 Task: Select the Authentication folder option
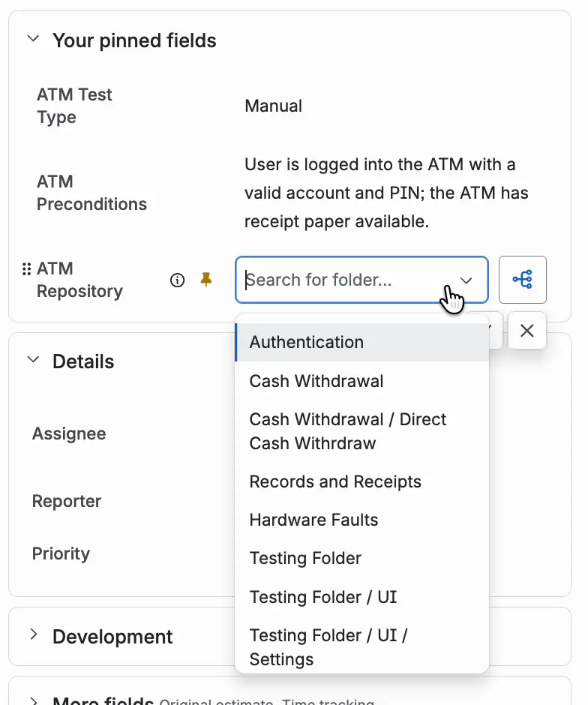coord(362,342)
